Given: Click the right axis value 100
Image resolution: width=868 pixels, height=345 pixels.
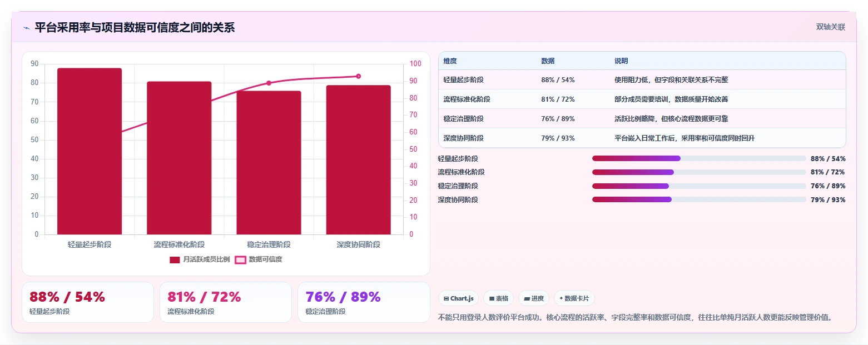Looking at the screenshot, I should (415, 64).
